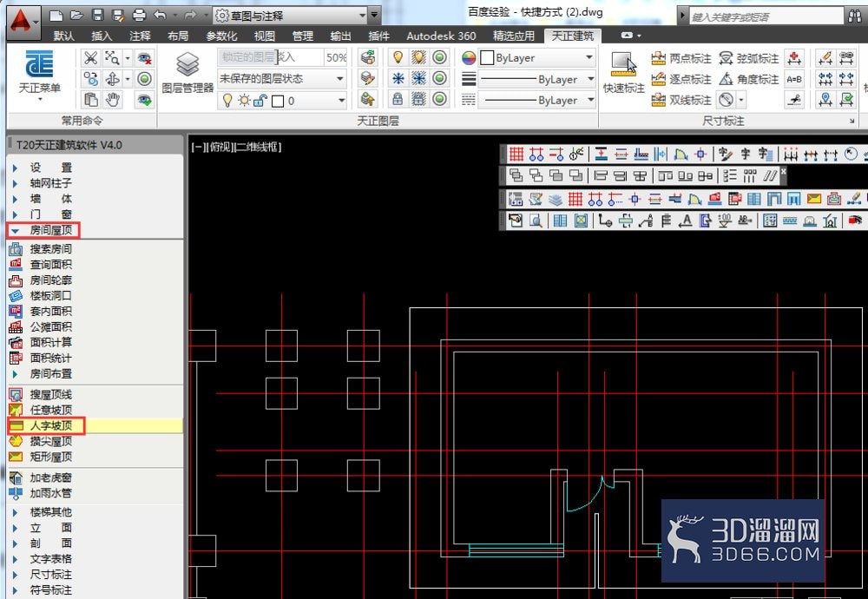Viewport: 868px width, 599px height.
Task: Switch to the 精选应用 ribbon tab
Action: (514, 36)
